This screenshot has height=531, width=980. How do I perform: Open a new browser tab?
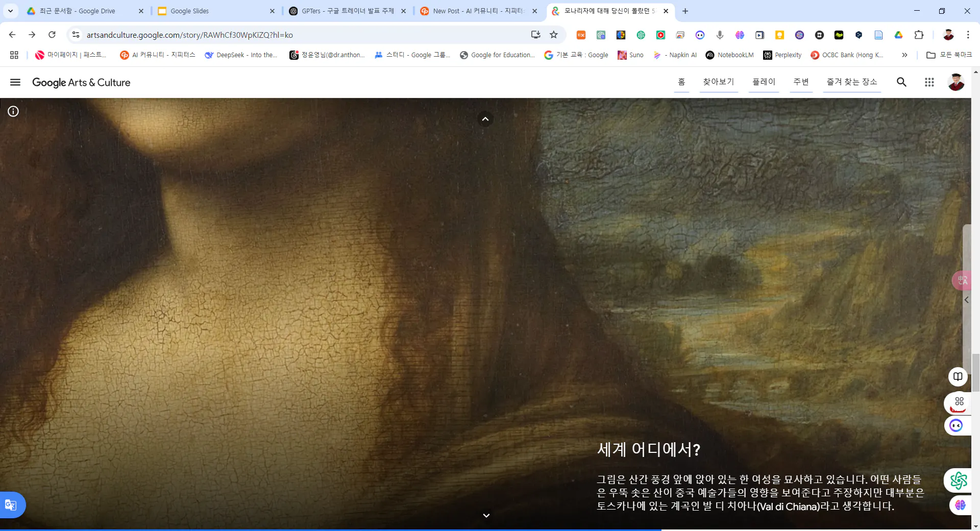click(x=685, y=11)
